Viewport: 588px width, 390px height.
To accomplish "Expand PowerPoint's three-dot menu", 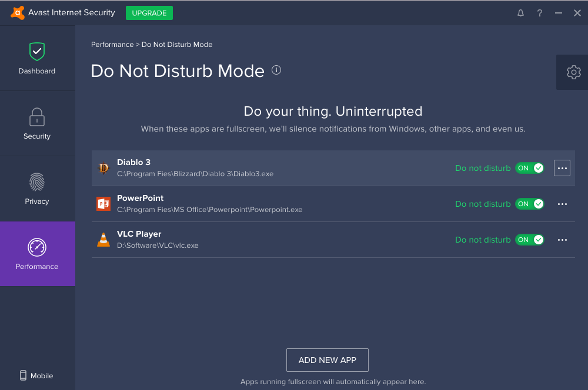I will coord(562,204).
